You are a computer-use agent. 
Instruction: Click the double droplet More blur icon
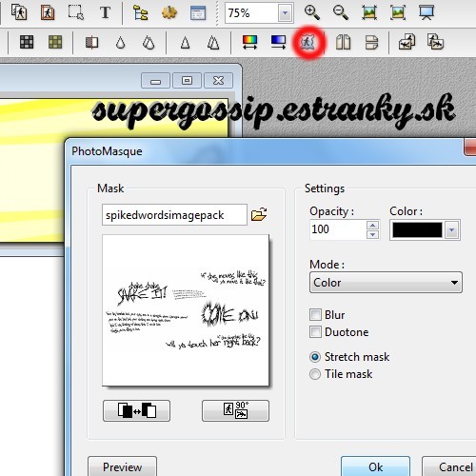(x=149, y=42)
